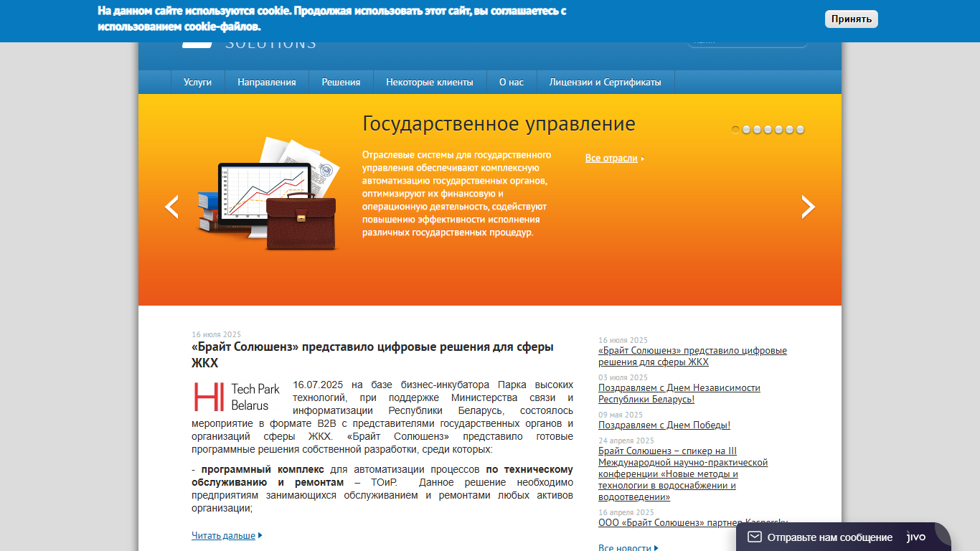Select the third slide indicator dot
This screenshot has height=551, width=980.
(757, 130)
